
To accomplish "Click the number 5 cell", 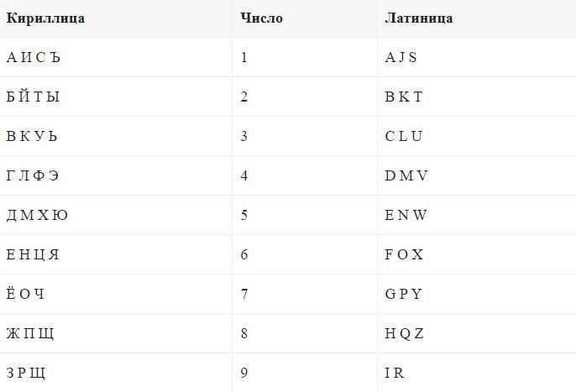I will tap(305, 215).
